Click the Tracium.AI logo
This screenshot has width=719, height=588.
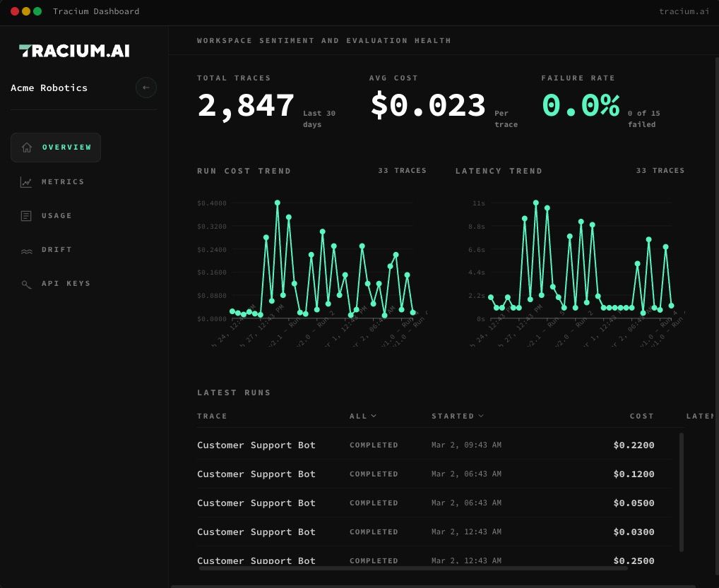tap(74, 50)
